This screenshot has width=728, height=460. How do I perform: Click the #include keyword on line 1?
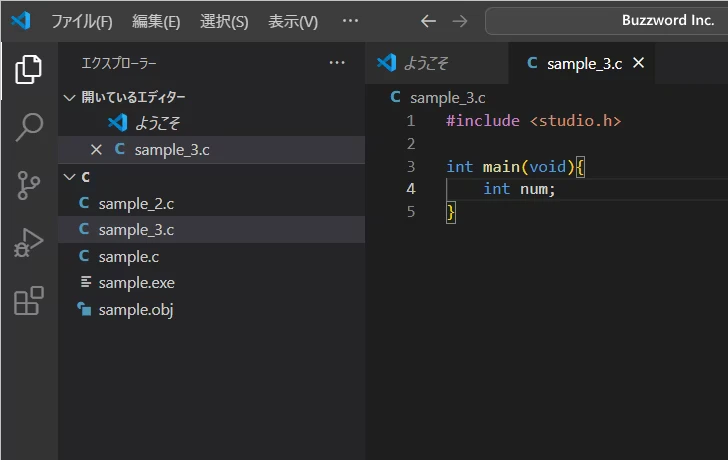point(483,121)
